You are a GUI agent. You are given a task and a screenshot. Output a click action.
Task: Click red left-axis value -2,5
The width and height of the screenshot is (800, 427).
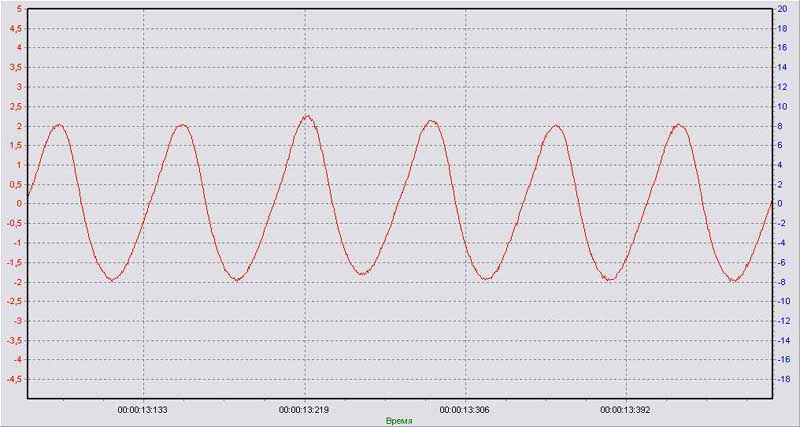[14, 302]
